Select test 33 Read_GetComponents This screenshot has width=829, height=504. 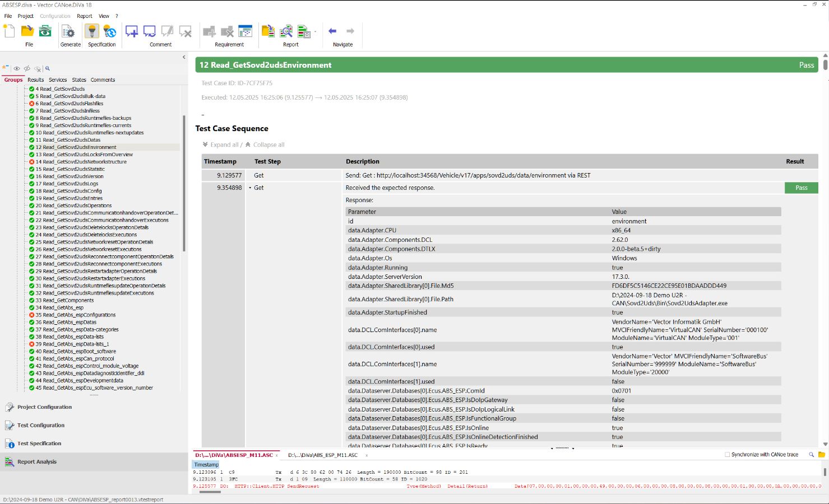pos(64,300)
